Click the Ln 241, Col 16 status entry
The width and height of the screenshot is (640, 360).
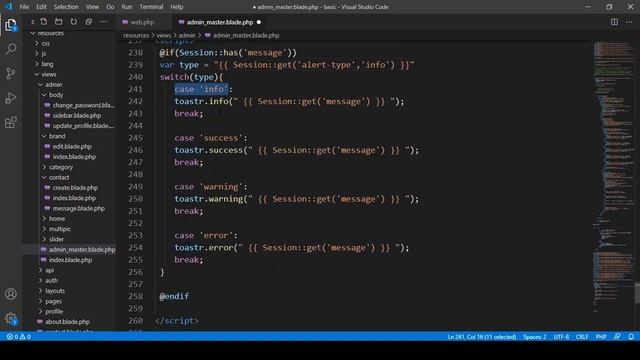click(482, 337)
